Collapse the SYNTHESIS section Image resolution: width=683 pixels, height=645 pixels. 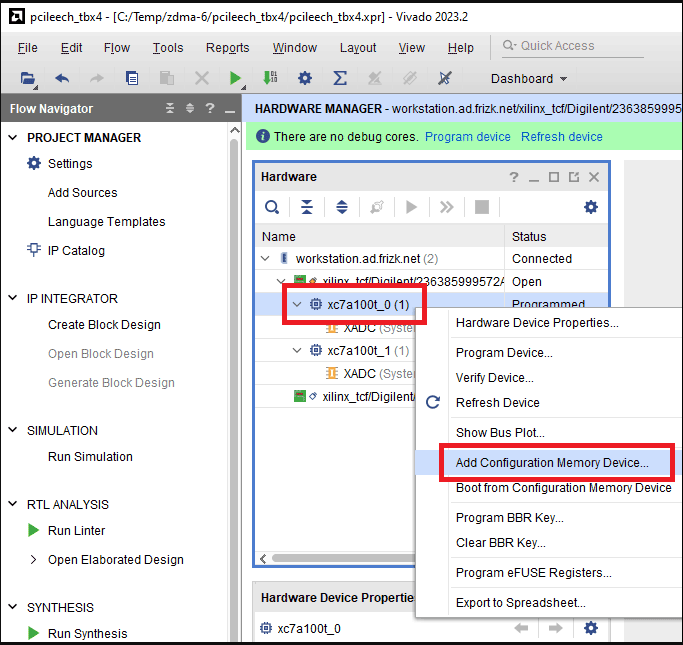13,607
